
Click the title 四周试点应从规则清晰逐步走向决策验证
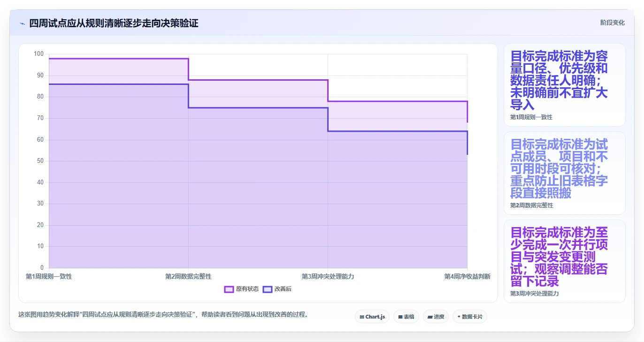coord(114,23)
